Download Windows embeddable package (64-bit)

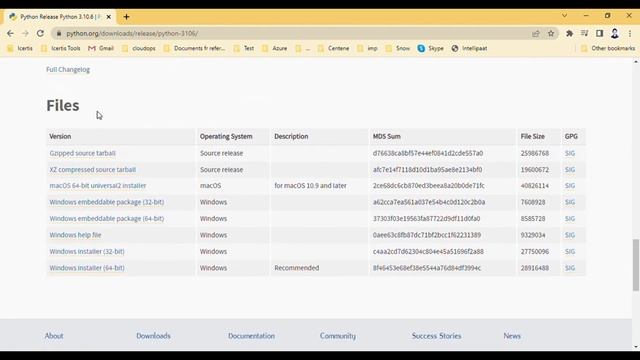tap(107, 219)
